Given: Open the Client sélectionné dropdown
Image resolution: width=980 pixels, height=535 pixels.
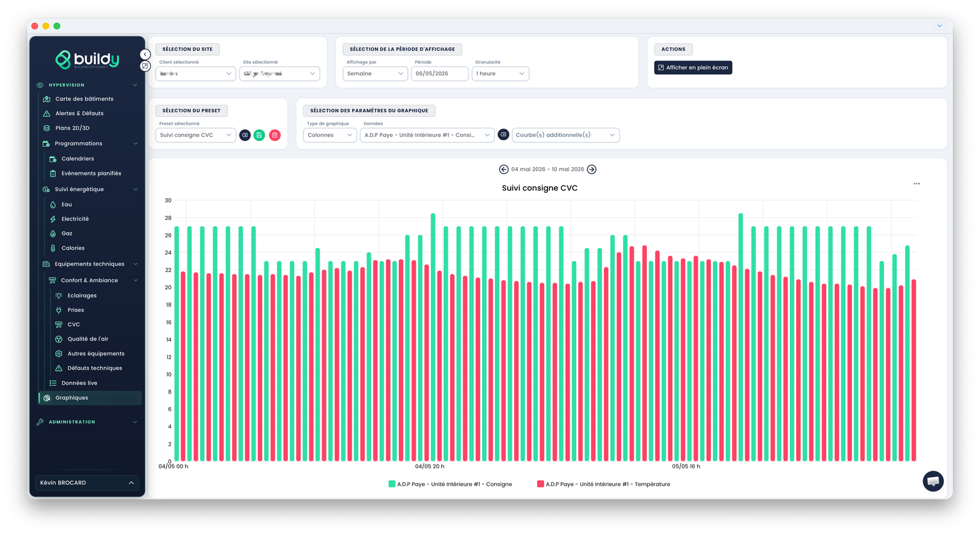Looking at the screenshot, I should click(195, 73).
